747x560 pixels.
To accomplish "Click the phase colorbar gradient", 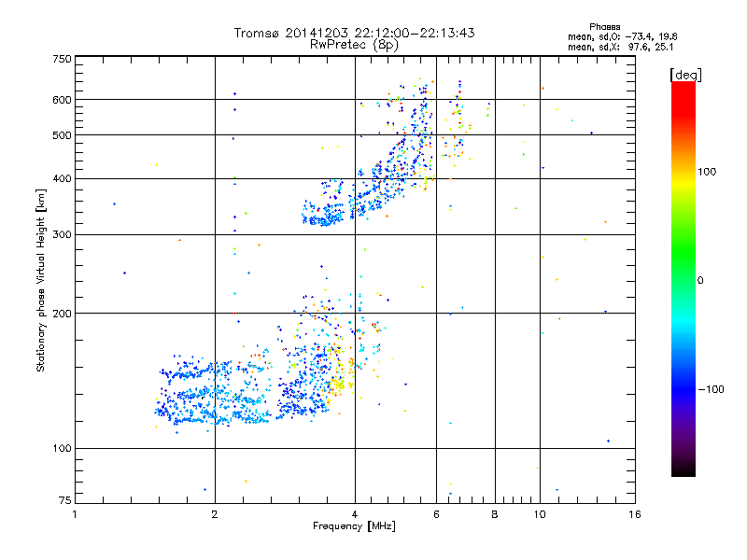I will click(x=684, y=278).
